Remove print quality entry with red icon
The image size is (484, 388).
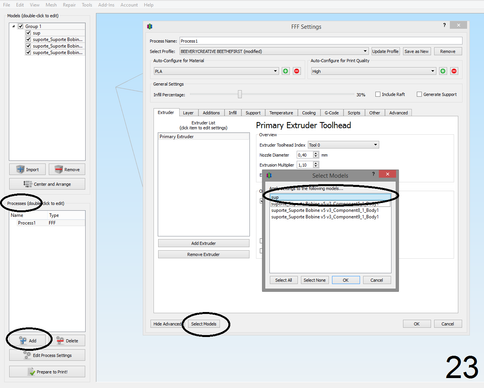pyautogui.click(x=454, y=71)
